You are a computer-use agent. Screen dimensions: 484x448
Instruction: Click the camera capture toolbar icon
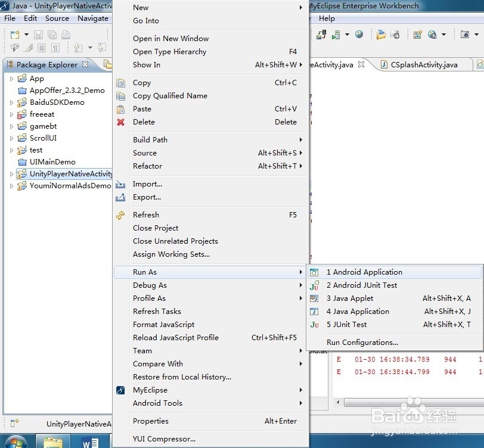click(x=464, y=34)
